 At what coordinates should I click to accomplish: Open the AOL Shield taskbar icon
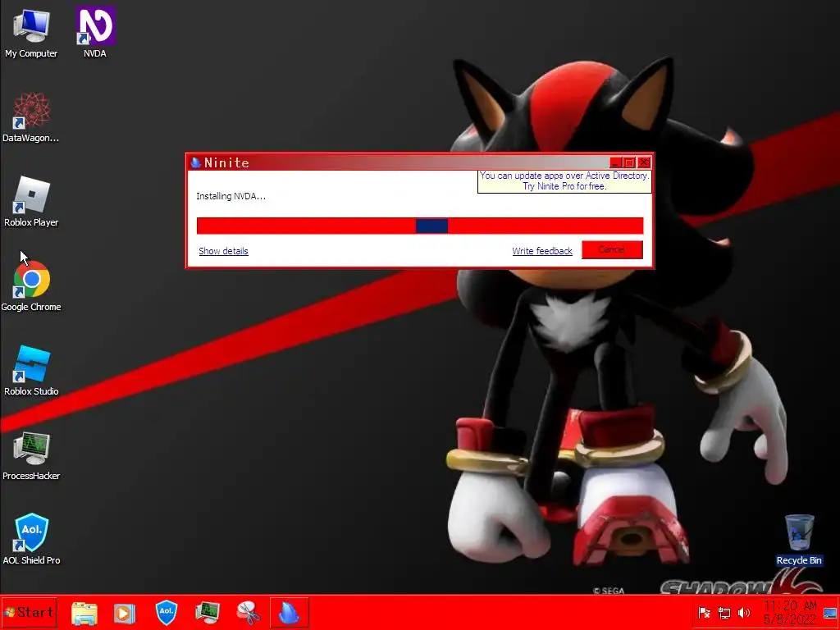click(166, 612)
